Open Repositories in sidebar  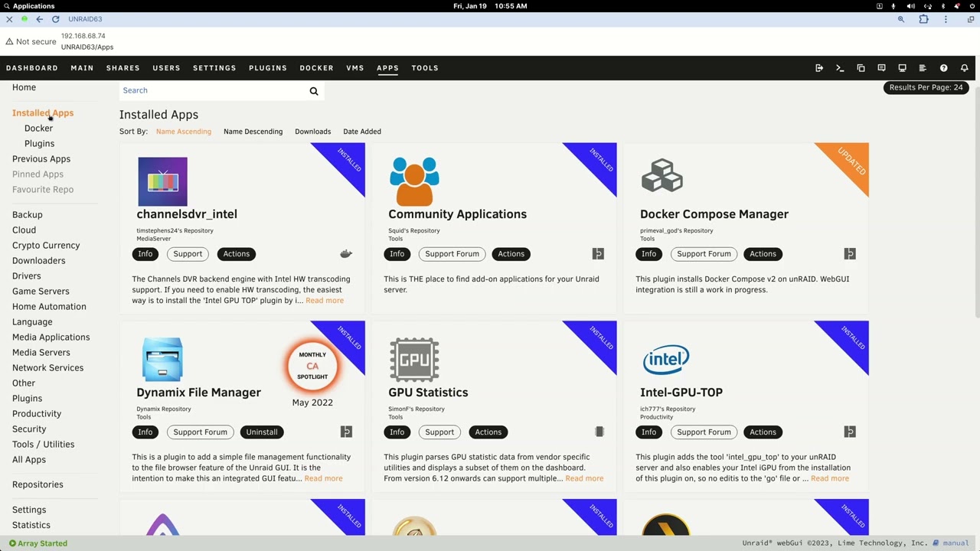coord(38,484)
